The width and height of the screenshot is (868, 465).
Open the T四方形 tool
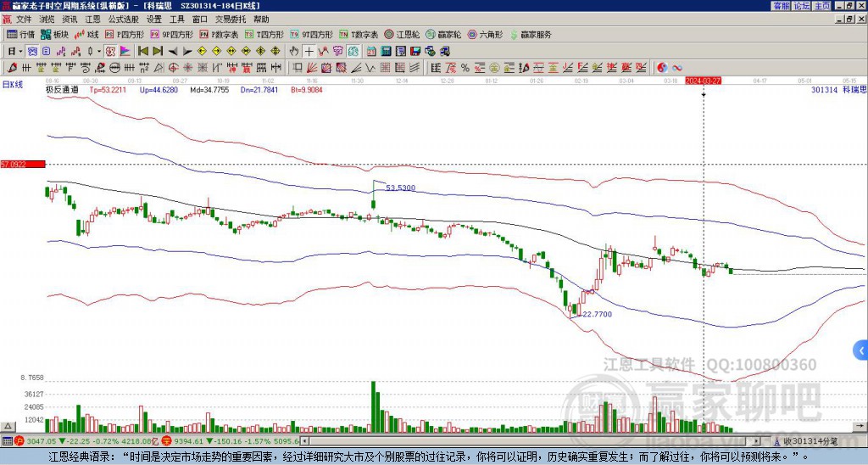click(x=264, y=34)
